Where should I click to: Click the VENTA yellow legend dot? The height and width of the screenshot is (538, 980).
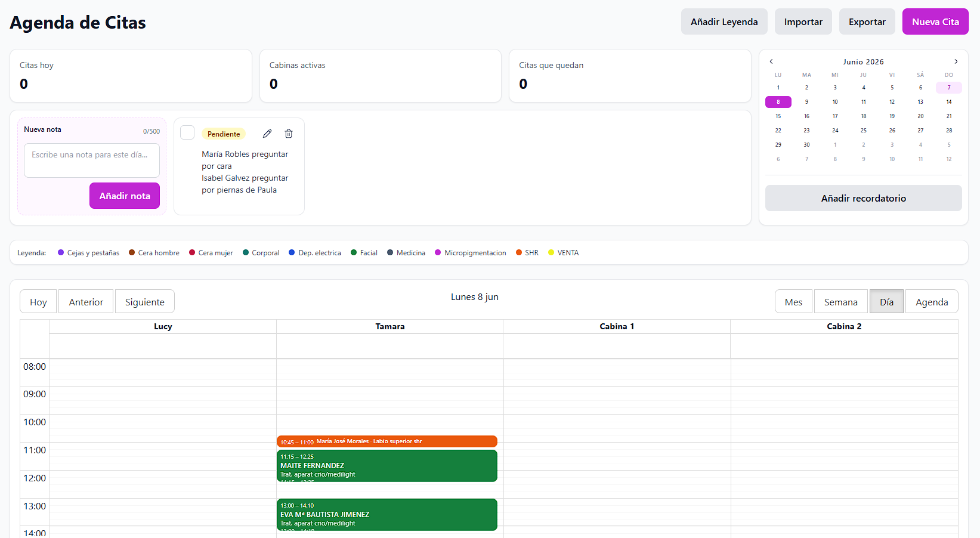pyautogui.click(x=551, y=252)
